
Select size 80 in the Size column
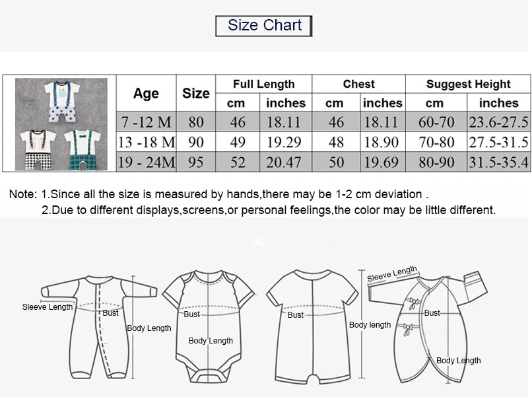tap(196, 122)
